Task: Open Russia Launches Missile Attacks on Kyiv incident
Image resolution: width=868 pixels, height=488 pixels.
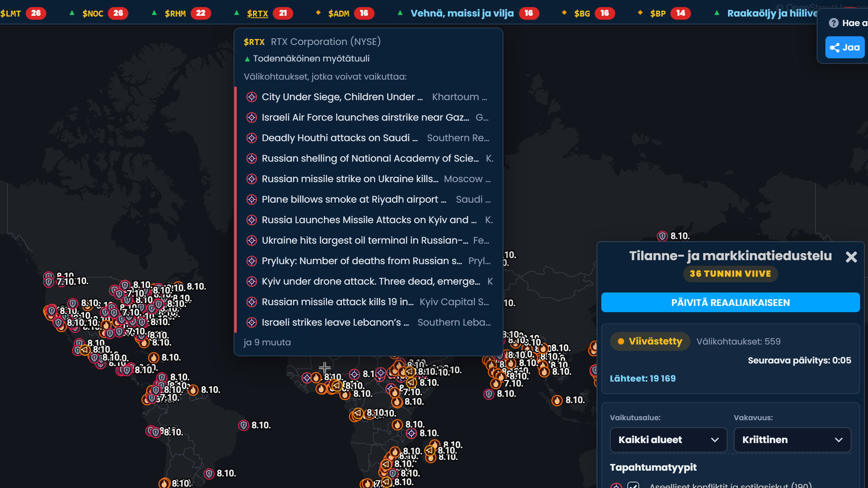Action: click(x=369, y=220)
